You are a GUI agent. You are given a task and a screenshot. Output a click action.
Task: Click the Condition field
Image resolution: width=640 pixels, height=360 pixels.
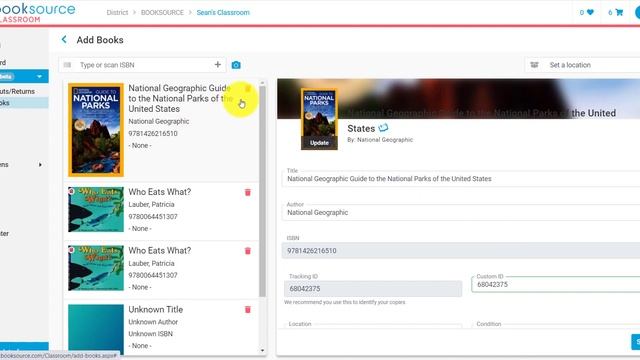pyautogui.click(x=556, y=325)
